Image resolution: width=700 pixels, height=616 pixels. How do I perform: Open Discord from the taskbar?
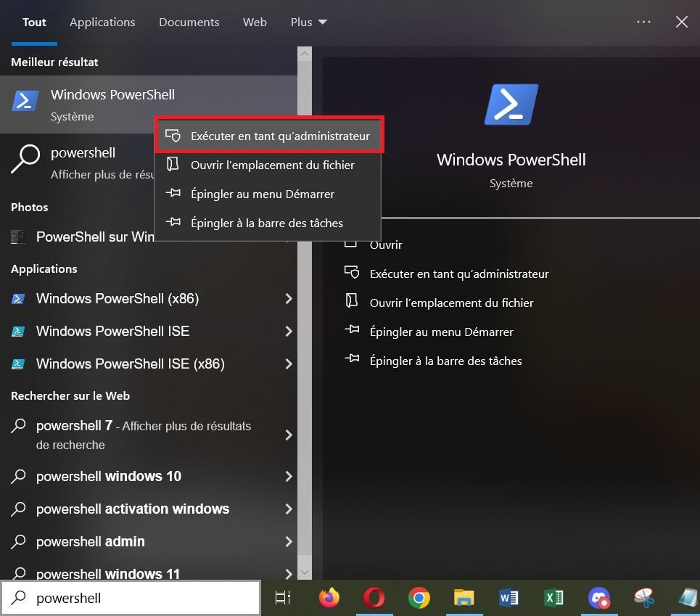598,598
